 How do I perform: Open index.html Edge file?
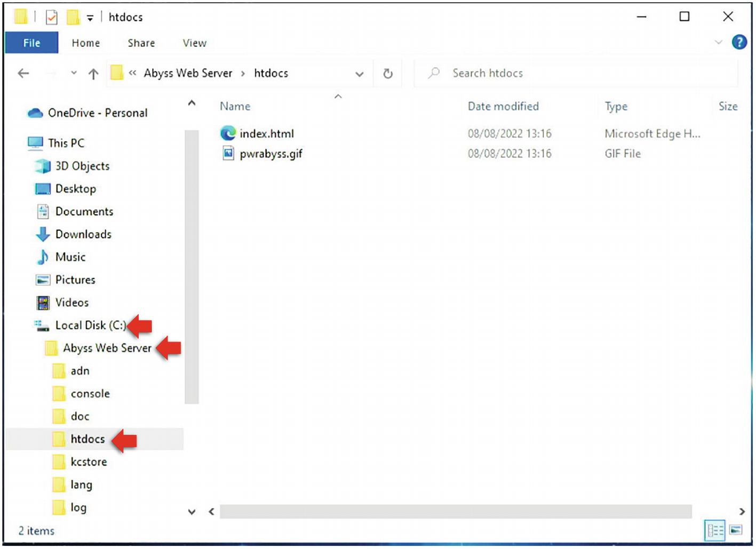(x=266, y=133)
